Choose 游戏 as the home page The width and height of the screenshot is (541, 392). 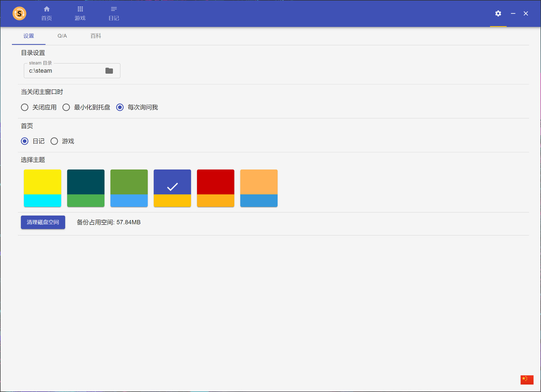[62, 141]
